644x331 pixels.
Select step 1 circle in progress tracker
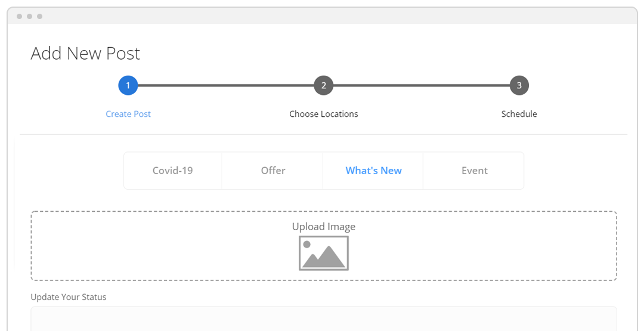coord(128,85)
